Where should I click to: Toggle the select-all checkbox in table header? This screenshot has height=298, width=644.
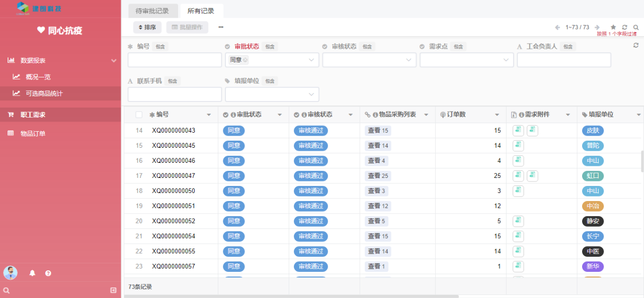coord(139,115)
